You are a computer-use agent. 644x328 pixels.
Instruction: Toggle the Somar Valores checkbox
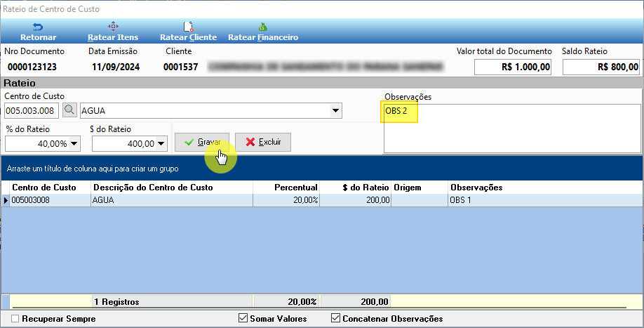[x=243, y=318]
